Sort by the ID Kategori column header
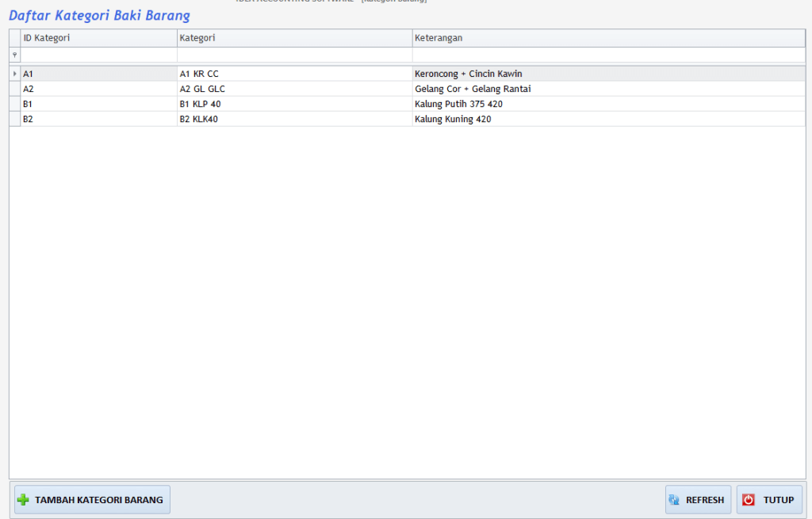This screenshot has height=519, width=812. point(98,38)
